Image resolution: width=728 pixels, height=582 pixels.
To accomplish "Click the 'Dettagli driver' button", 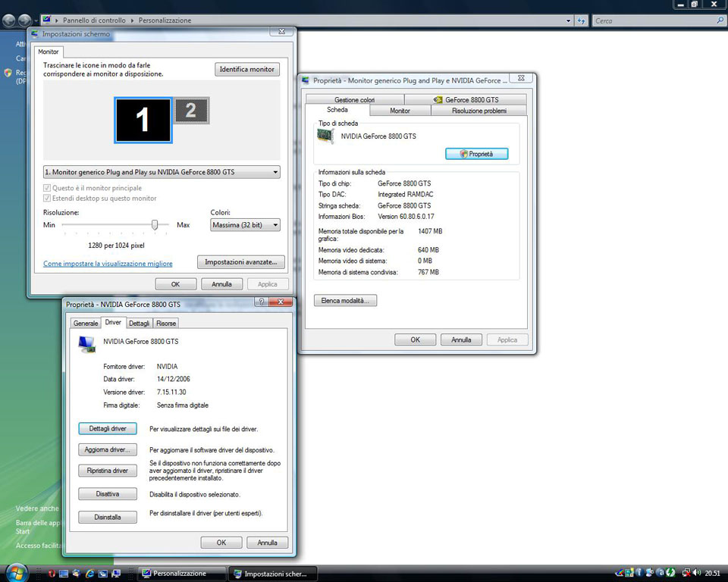I will (x=108, y=429).
